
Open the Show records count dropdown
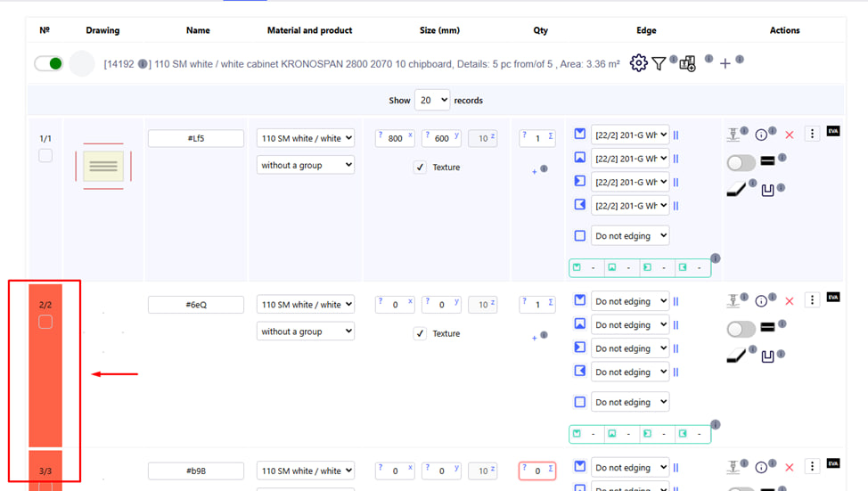coord(432,101)
